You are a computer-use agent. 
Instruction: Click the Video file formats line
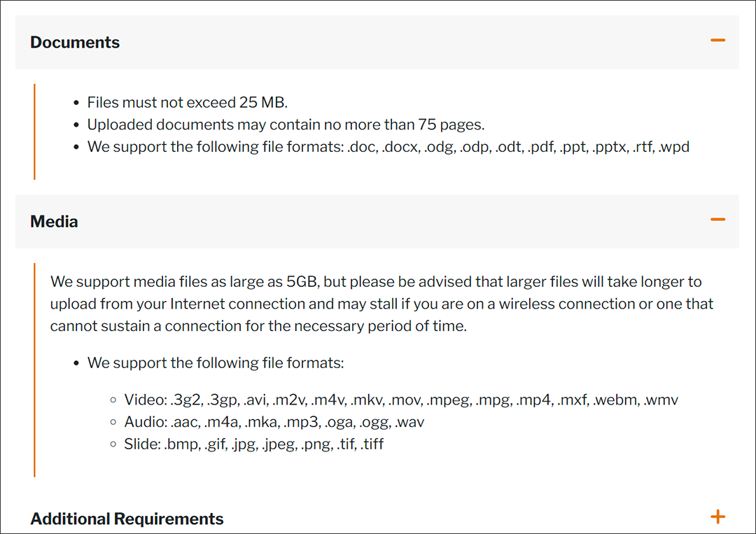click(x=401, y=400)
